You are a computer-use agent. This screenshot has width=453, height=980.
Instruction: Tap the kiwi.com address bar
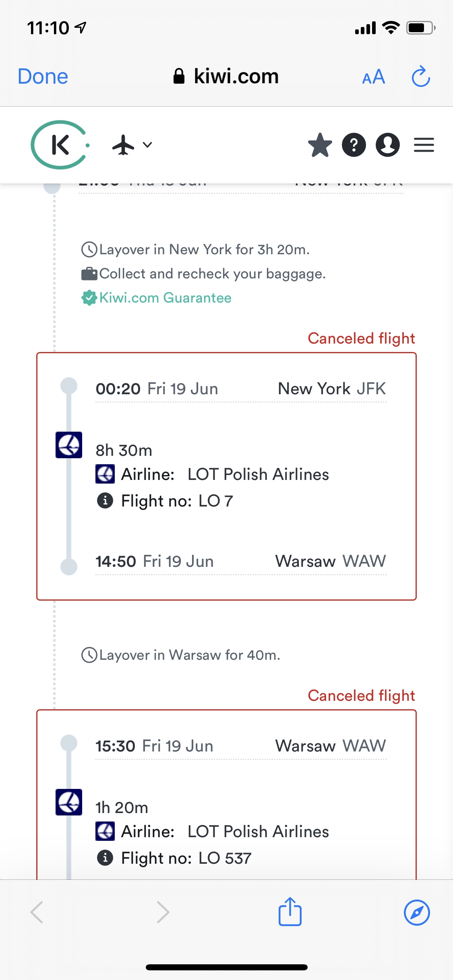(x=226, y=76)
